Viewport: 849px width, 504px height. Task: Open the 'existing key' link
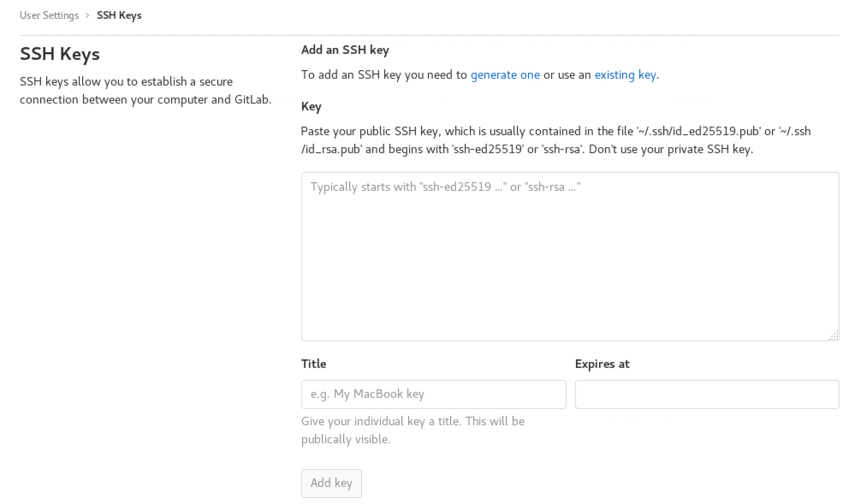(625, 75)
